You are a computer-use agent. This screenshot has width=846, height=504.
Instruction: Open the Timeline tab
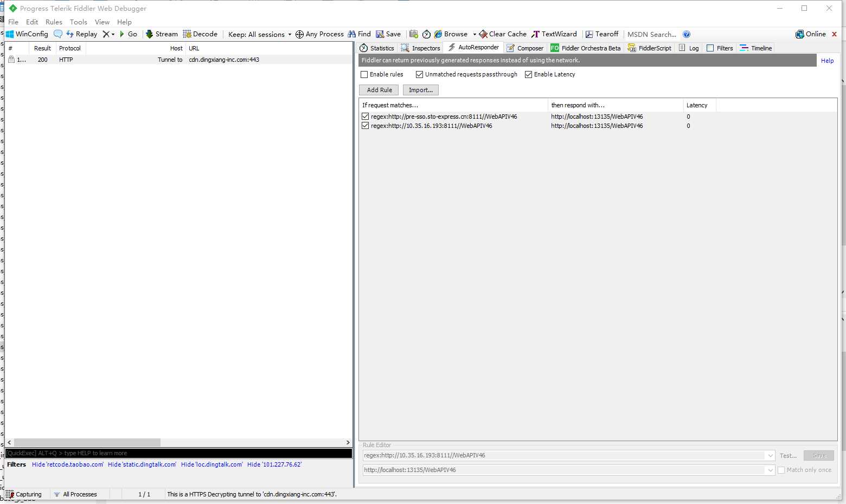[756, 48]
